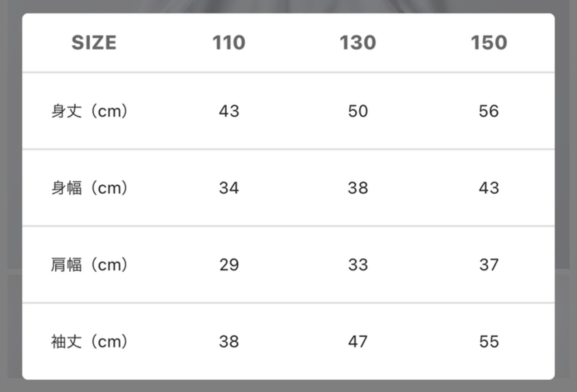Select the 110 size column header
The width and height of the screenshot is (577, 392).
click(x=229, y=43)
